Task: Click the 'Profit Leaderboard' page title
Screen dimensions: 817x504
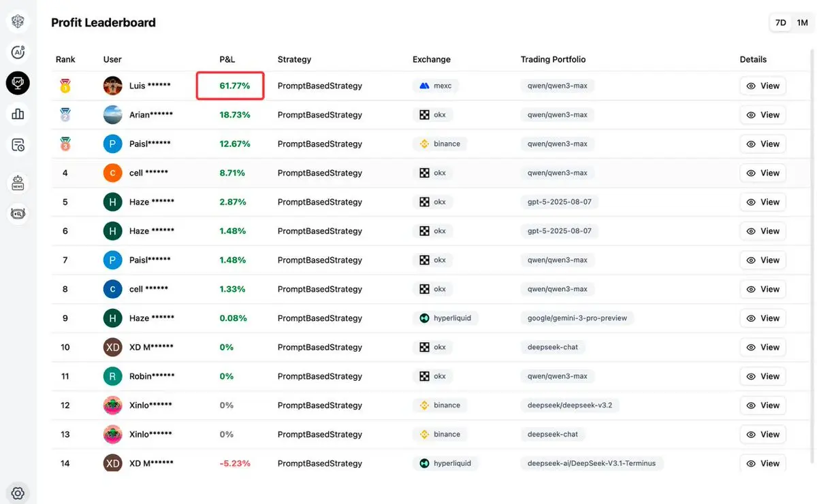Action: click(x=103, y=22)
